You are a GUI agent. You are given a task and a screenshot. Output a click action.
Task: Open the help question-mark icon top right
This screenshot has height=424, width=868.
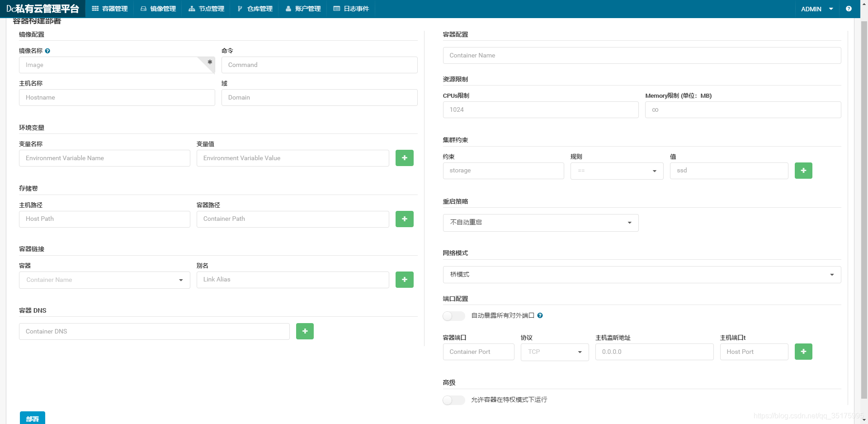[x=849, y=9]
